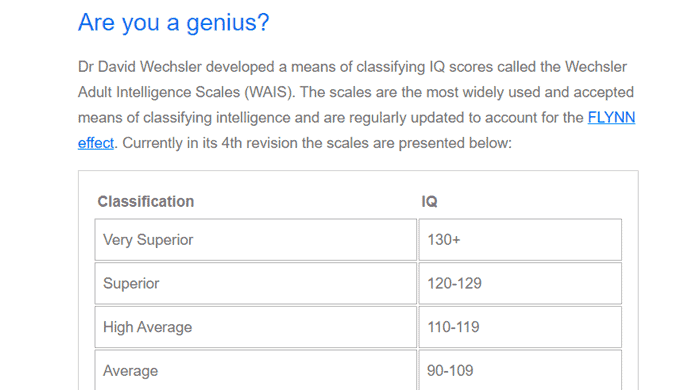
Task: Click the "Are you a genius?" heading
Action: coord(174,22)
